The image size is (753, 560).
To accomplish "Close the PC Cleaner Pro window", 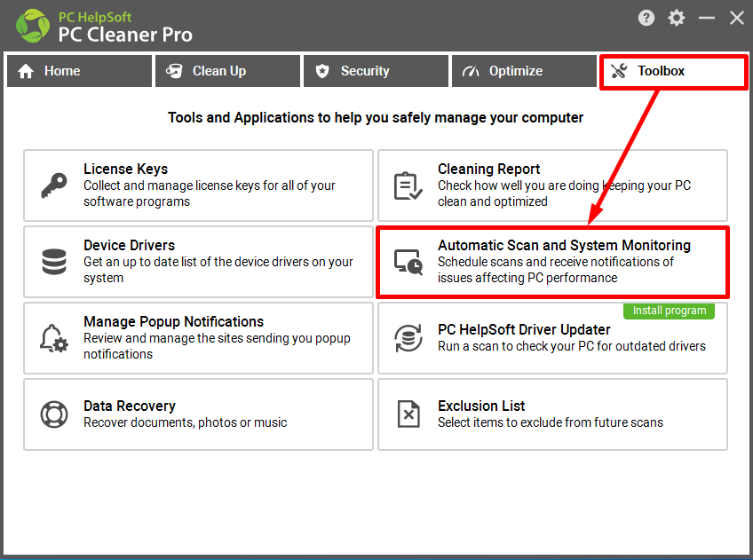I will point(737,19).
